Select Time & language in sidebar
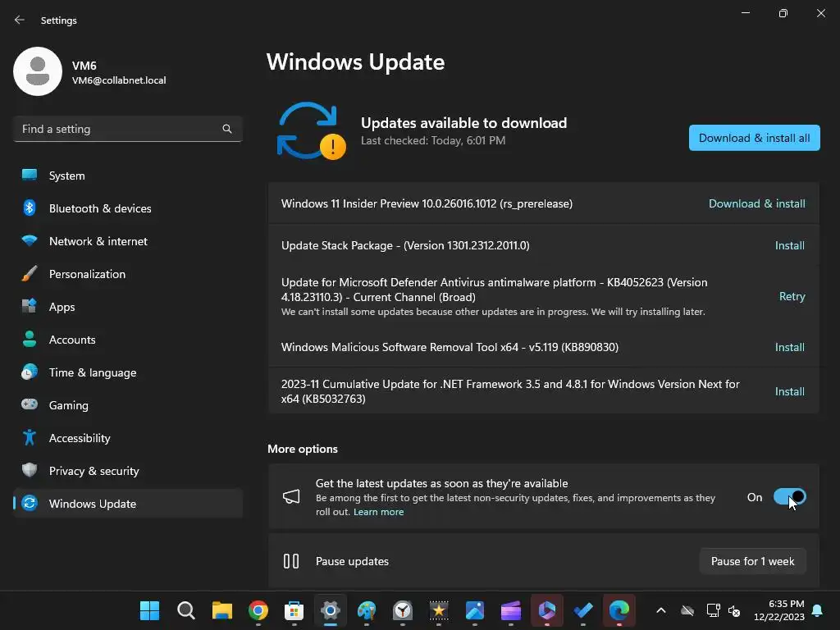 tap(127, 372)
